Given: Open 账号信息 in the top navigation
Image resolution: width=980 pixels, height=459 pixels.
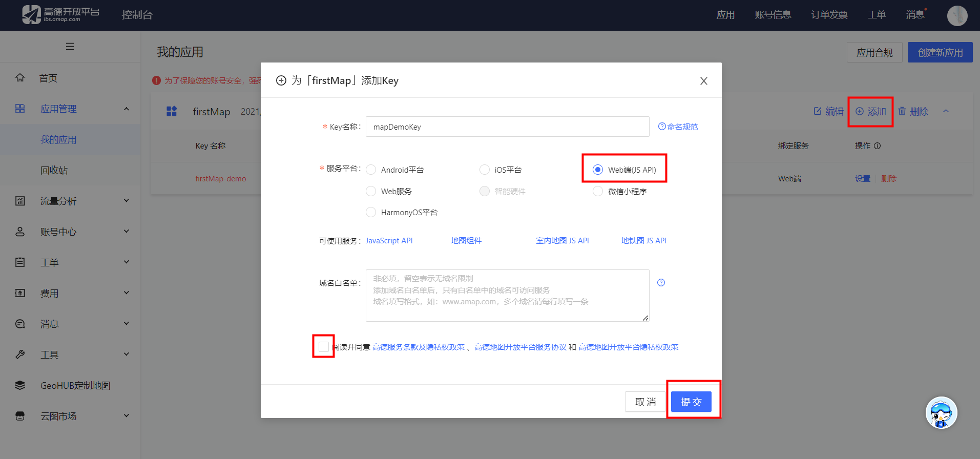Looking at the screenshot, I should coord(773,15).
